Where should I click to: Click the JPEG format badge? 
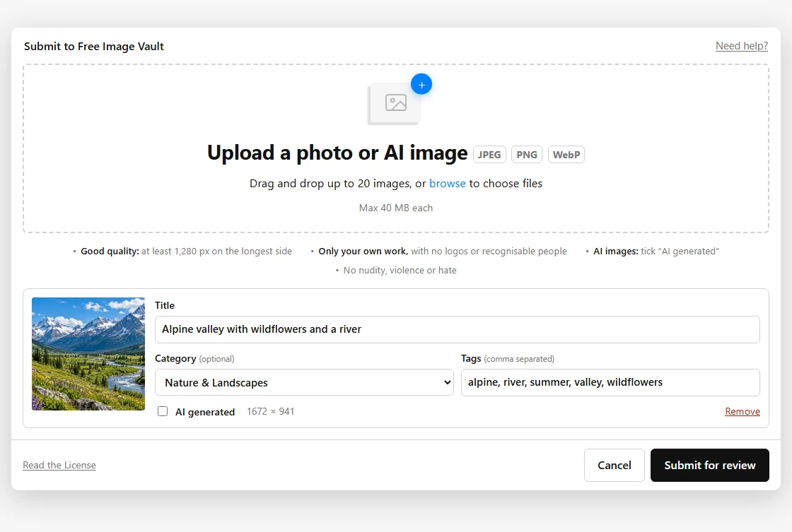489,155
